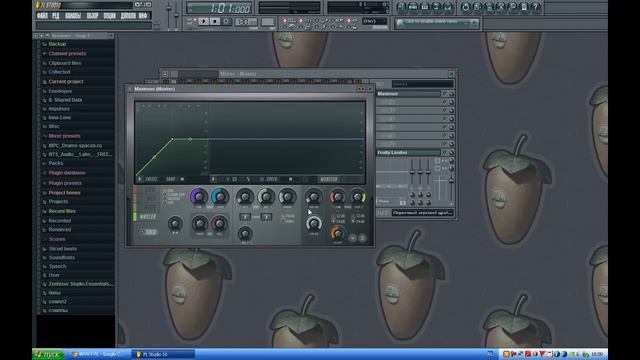Open the ДОПОЛН menu
Image resolution: width=640 pixels, height=360 pixels.
click(128, 16)
